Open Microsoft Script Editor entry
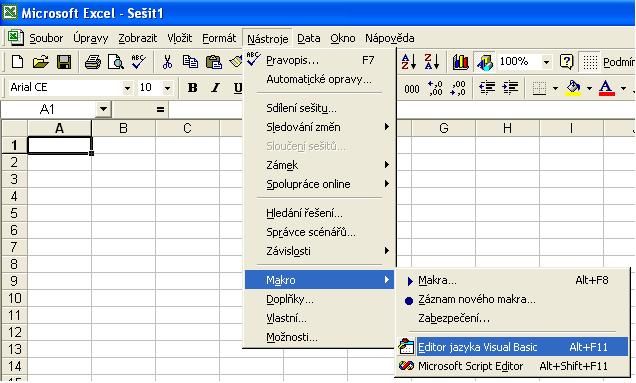This screenshot has width=636, height=383. click(x=512, y=366)
